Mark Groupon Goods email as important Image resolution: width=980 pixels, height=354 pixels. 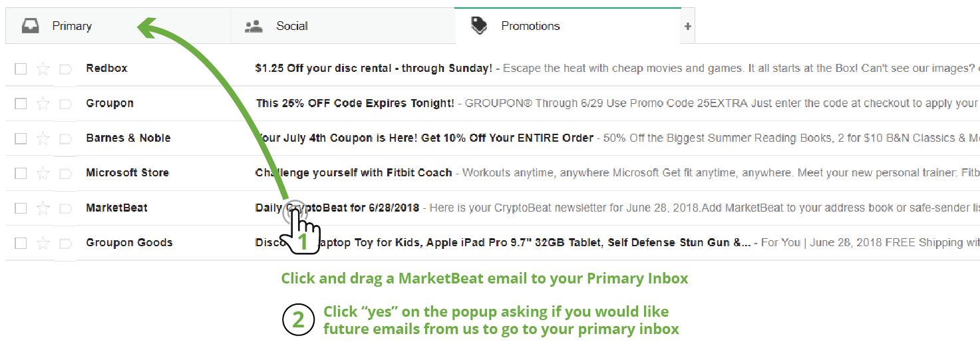65,243
